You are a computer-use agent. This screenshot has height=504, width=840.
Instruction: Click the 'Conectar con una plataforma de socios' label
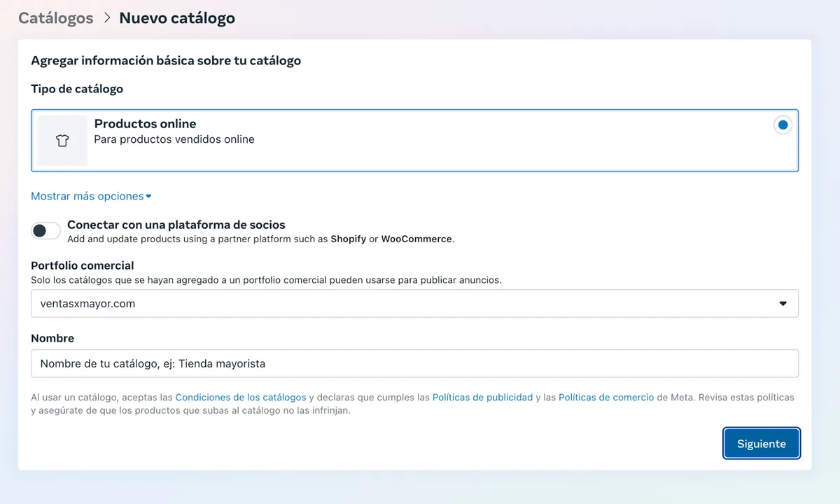(176, 225)
